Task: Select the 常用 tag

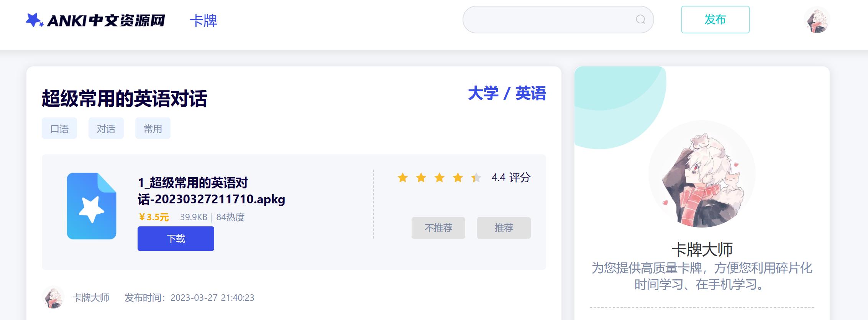Action: coord(153,128)
